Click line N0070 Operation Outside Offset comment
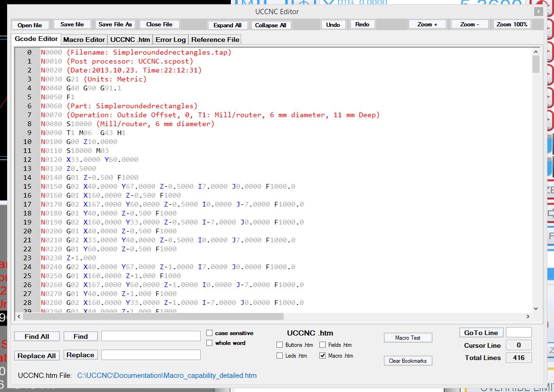Viewport: 554px width, 392px height. (x=210, y=115)
